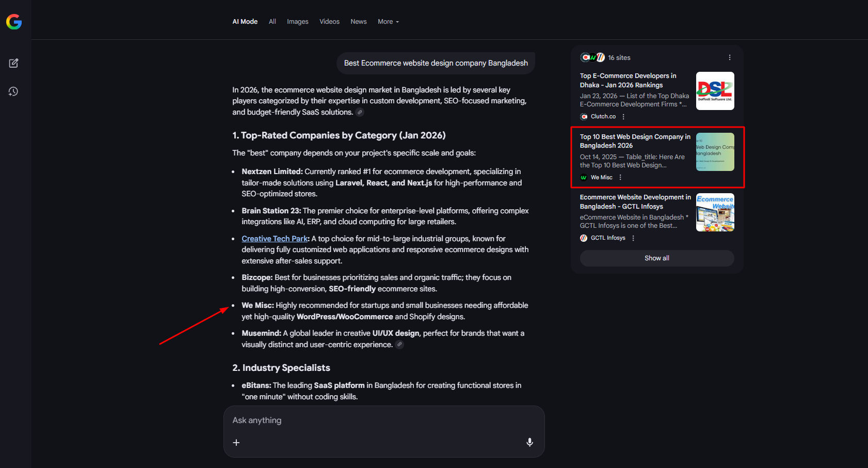Expand the More search options dropdown
This screenshot has height=468, width=868.
pos(388,22)
